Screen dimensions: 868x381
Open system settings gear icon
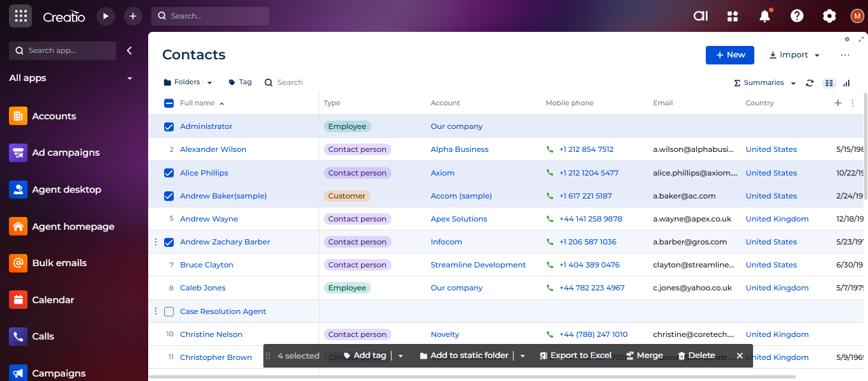[829, 17]
